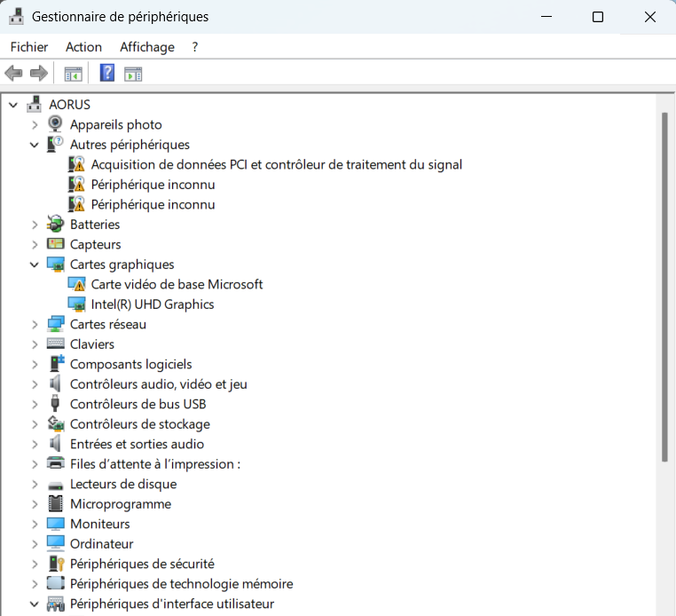Click the Forward arrow in the toolbar
Image resolution: width=676 pixels, height=616 pixels.
pos(38,73)
